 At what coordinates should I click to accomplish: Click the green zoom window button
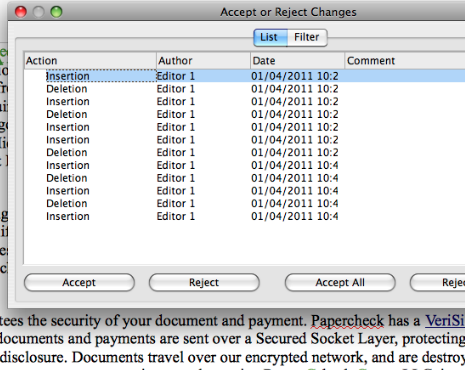[56, 12]
